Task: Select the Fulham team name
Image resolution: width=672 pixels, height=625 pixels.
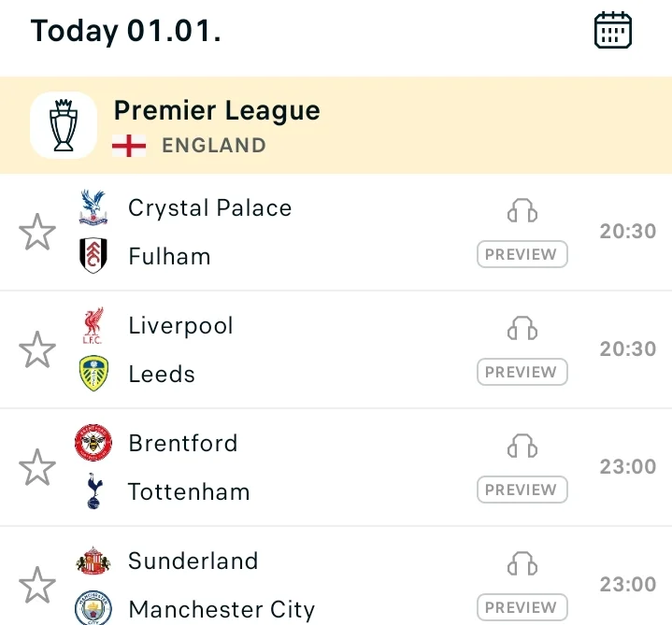Action: [169, 256]
